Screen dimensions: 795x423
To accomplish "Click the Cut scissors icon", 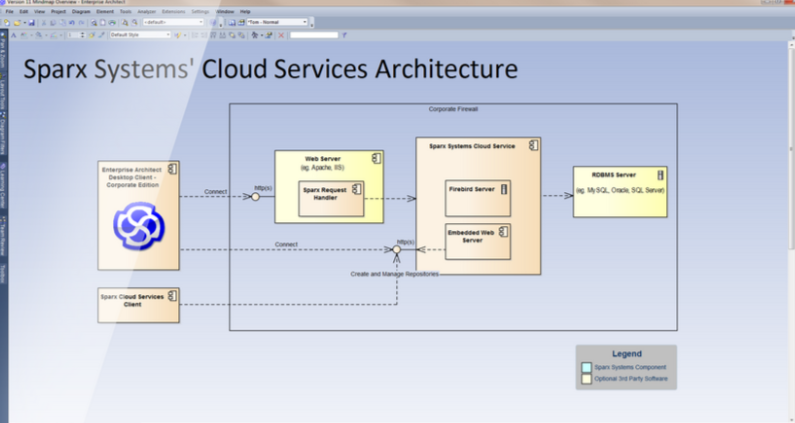I will point(44,22).
